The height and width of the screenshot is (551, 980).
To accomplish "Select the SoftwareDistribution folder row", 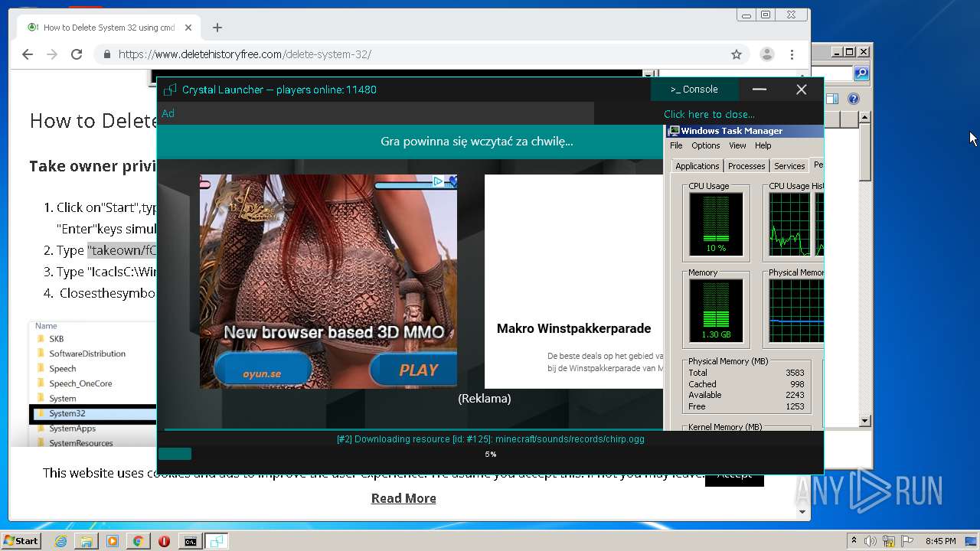I will 87,354.
